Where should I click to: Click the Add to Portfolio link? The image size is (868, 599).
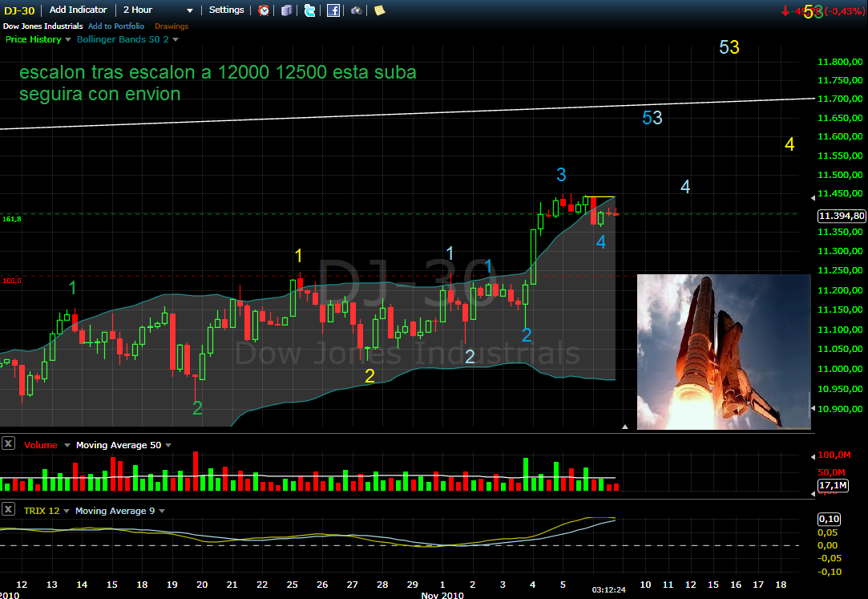pyautogui.click(x=116, y=26)
